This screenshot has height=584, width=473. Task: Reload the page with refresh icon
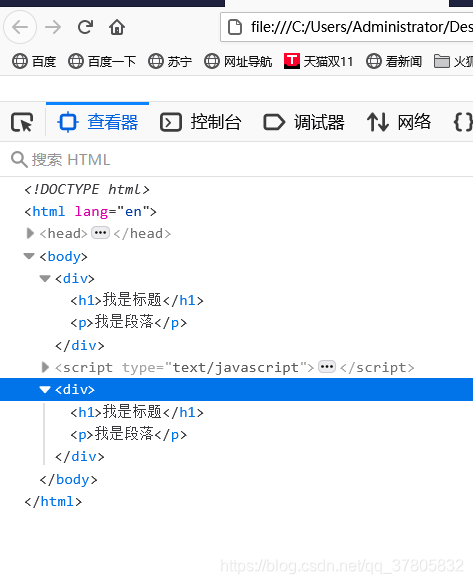point(85,27)
